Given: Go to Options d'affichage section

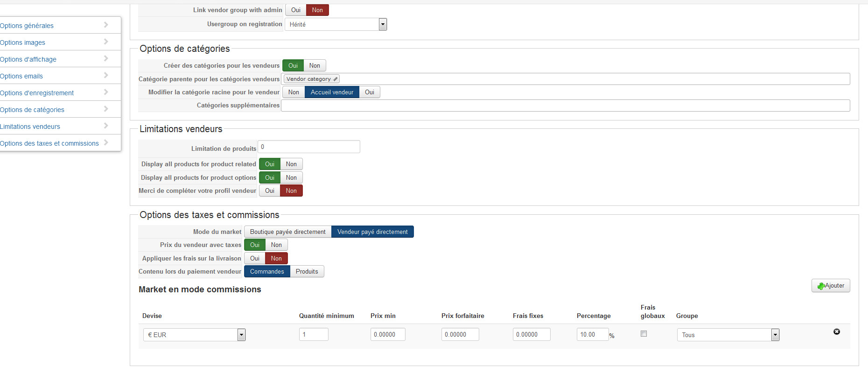Looking at the screenshot, I should pos(28,59).
